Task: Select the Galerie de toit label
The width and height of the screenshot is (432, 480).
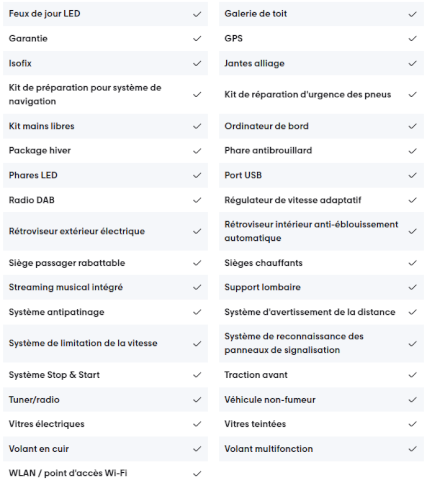Action: [256, 14]
